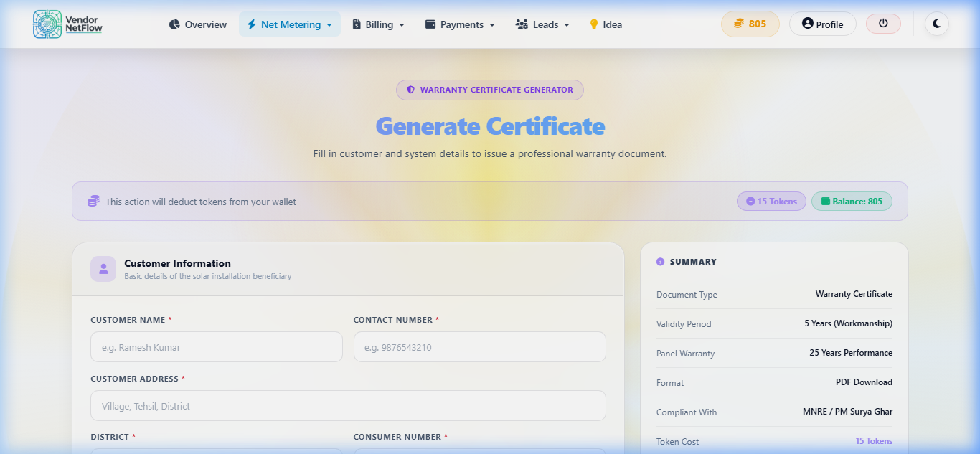Click the Customer Information person icon
The height and width of the screenshot is (454, 980).
(103, 269)
